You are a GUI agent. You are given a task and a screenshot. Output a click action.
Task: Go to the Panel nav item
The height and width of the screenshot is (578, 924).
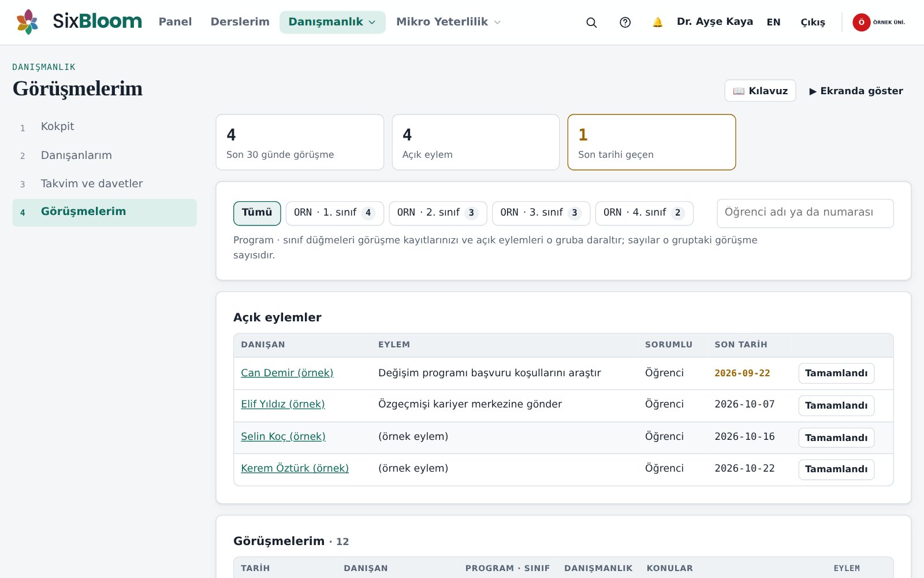[175, 22]
